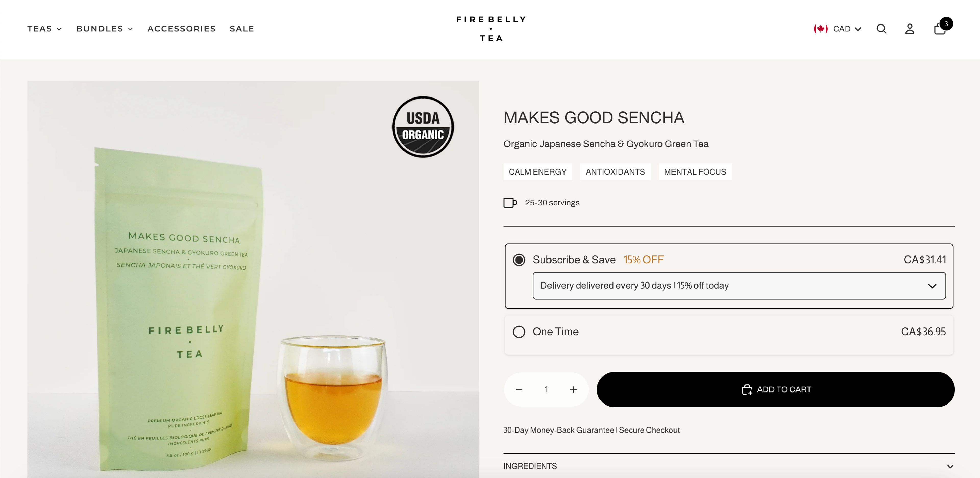Go to the SALE section
980x478 pixels.
242,29
